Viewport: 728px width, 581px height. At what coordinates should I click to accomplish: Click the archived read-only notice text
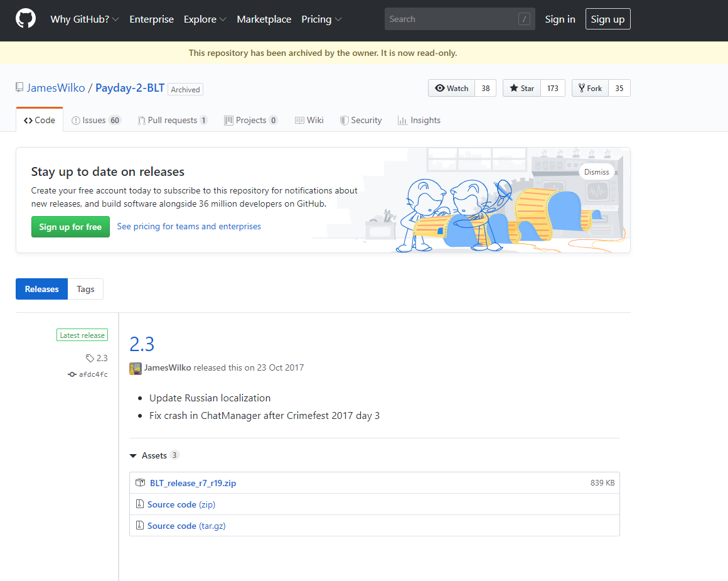click(x=323, y=53)
